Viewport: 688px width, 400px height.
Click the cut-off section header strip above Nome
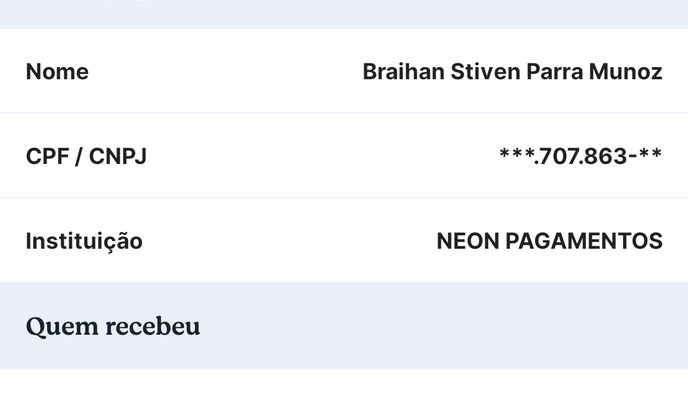tap(344, 13)
